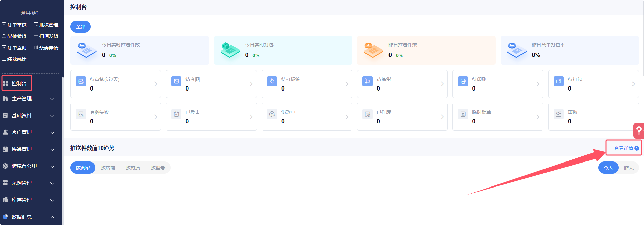Screen dimensions: 644x225
Task: Open the 查看详情 link
Action: click(626, 148)
